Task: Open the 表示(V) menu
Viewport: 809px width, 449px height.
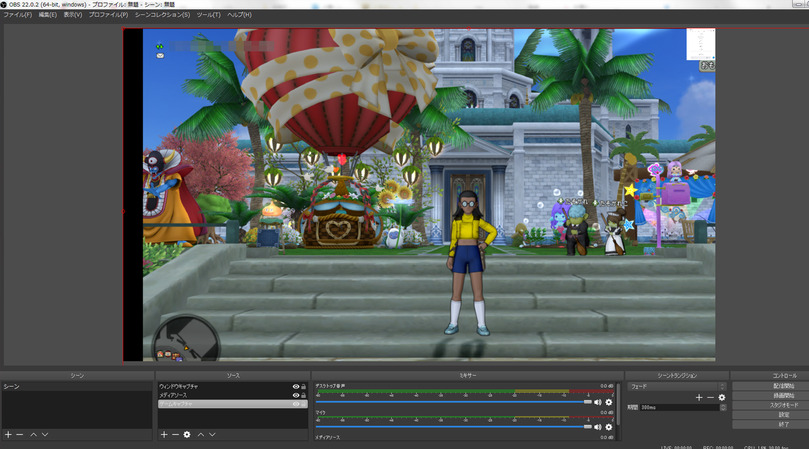Action: click(x=73, y=15)
